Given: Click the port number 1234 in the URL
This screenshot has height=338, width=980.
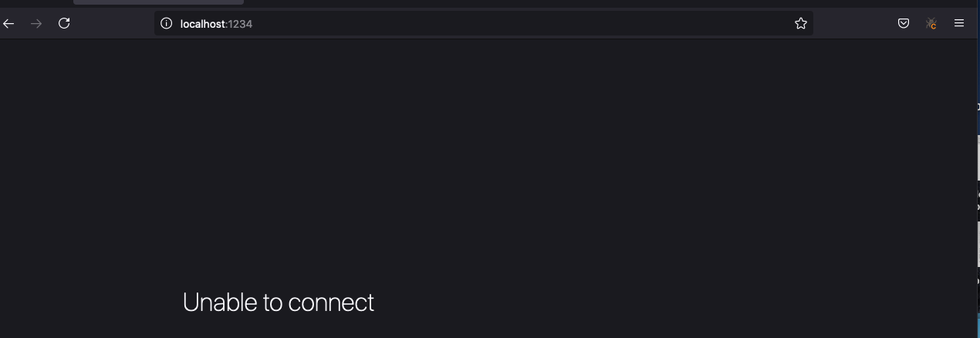Looking at the screenshot, I should pos(240,24).
